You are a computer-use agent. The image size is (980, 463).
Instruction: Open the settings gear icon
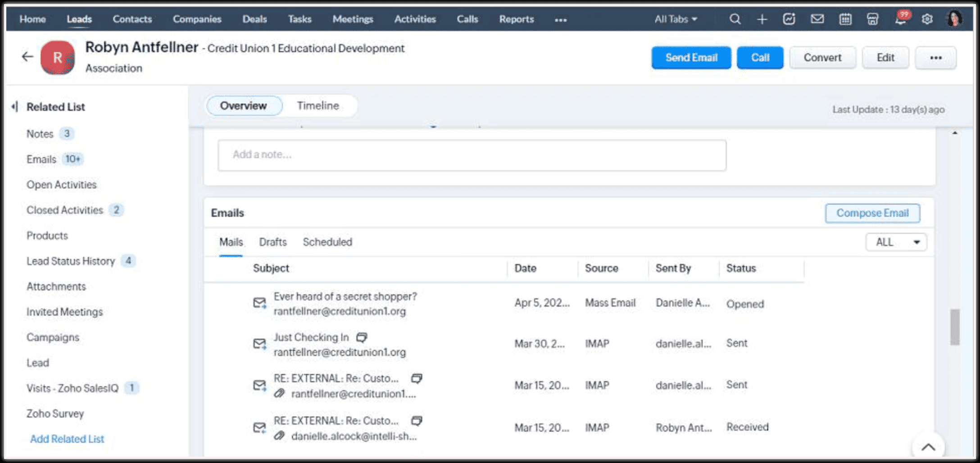point(927,19)
